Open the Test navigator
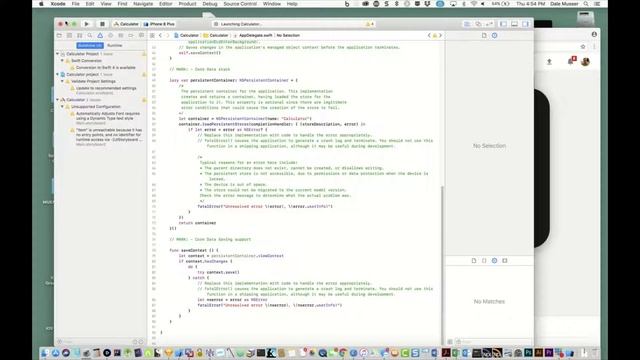 coord(110,36)
